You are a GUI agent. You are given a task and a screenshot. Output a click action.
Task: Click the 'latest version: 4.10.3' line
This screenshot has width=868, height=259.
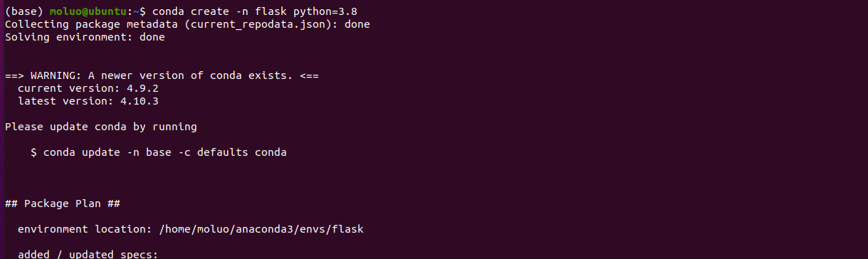(88, 101)
